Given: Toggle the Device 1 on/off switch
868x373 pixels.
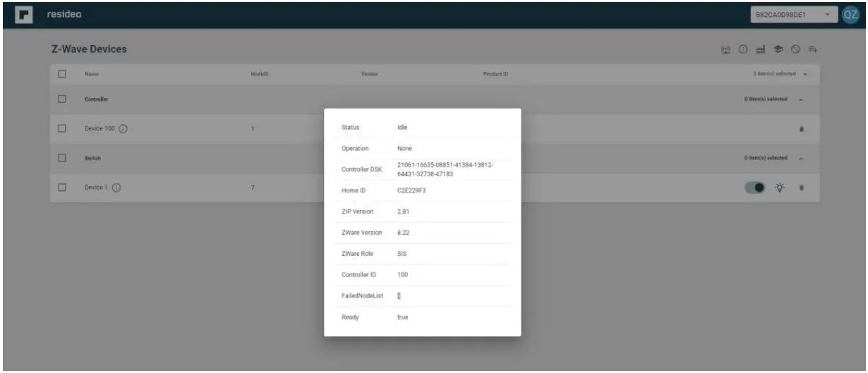Looking at the screenshot, I should (x=756, y=188).
